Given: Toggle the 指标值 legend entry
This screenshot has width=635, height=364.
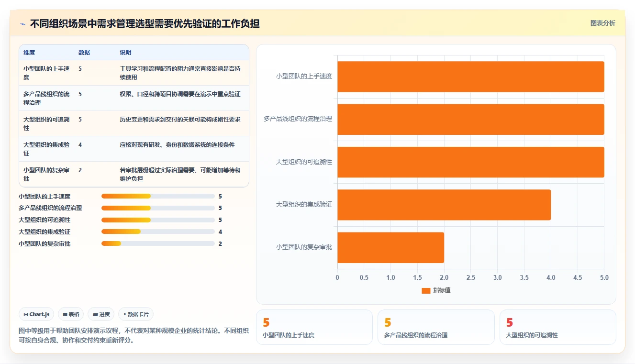Looking at the screenshot, I should (436, 290).
